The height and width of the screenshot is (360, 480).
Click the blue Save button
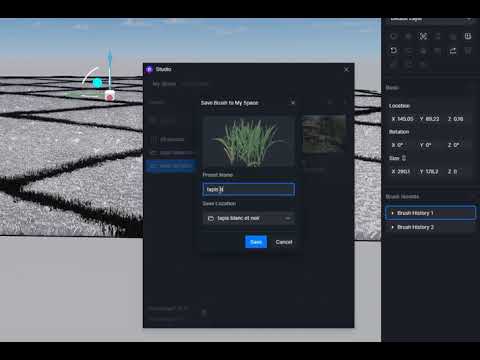[x=256, y=242]
